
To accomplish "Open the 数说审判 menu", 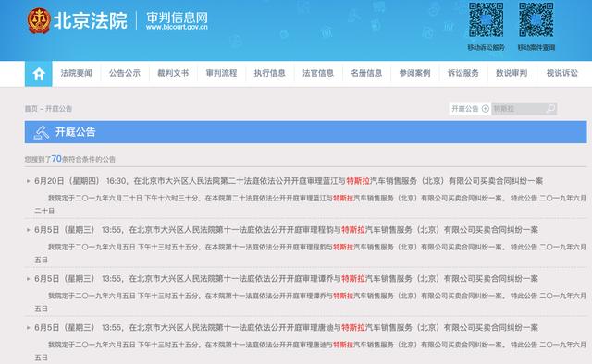I will 512,73.
